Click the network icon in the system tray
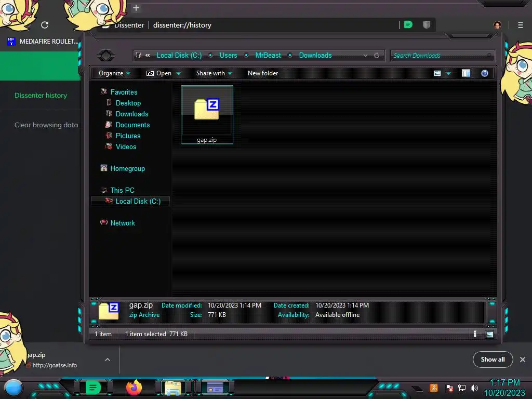532x399 pixels. pyautogui.click(x=462, y=388)
